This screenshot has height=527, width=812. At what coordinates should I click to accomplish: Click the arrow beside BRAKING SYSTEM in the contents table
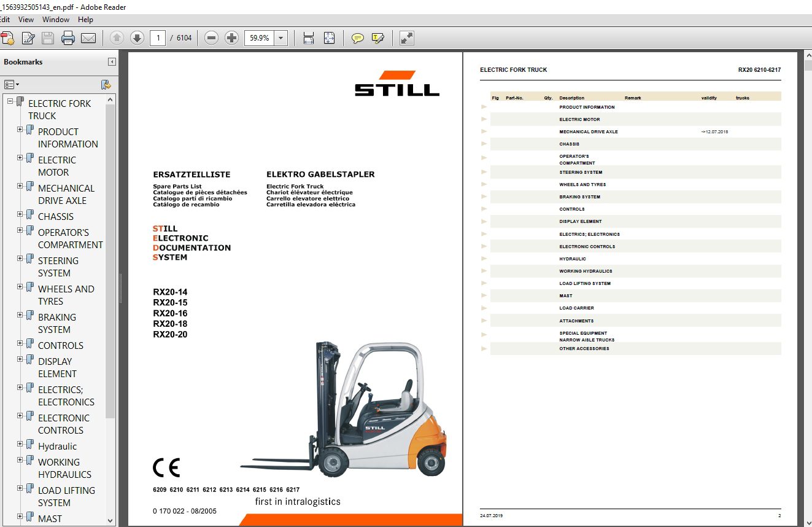click(484, 197)
